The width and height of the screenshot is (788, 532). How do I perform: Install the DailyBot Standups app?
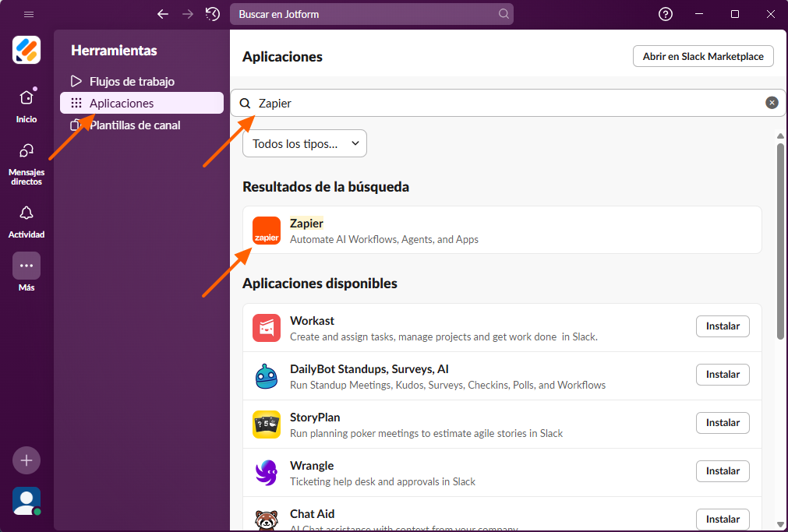click(722, 375)
